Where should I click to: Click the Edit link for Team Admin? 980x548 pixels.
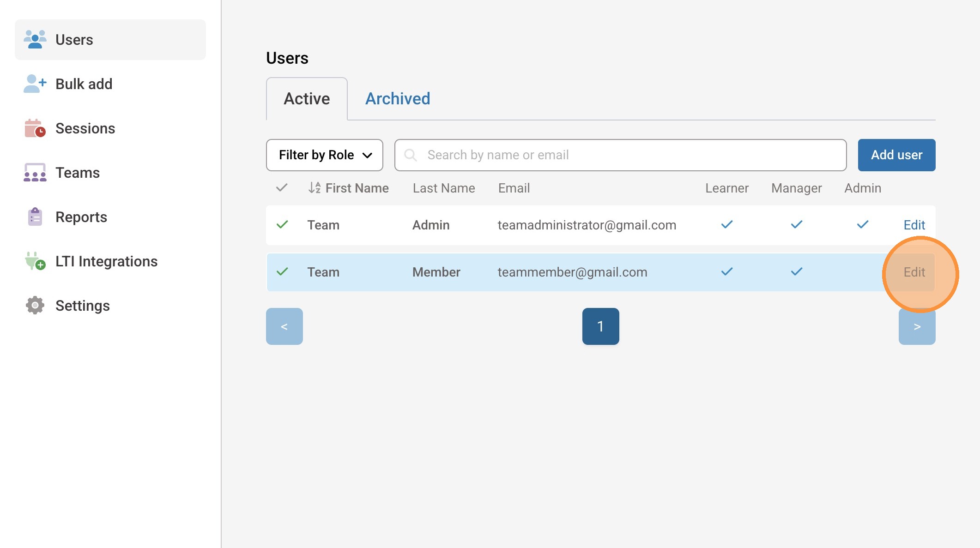[x=914, y=225]
